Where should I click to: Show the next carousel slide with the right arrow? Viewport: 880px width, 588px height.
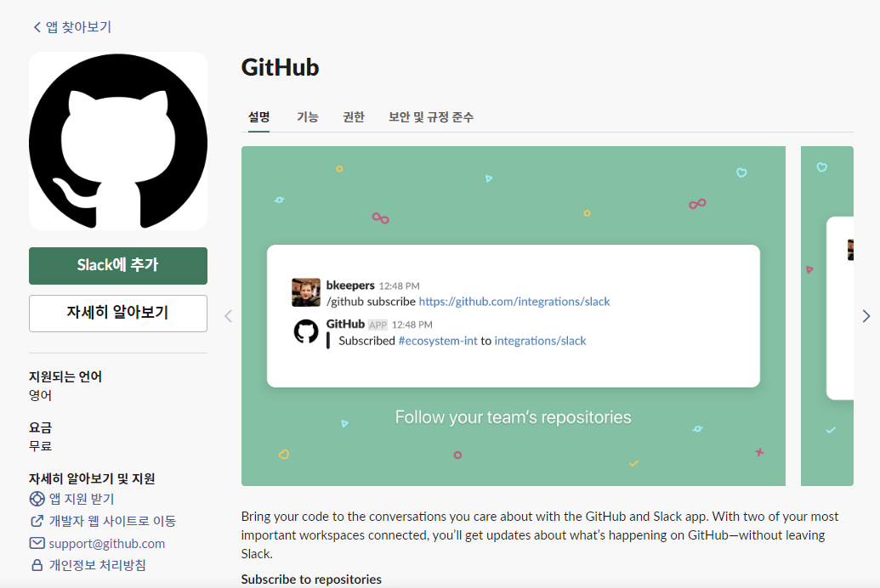866,316
